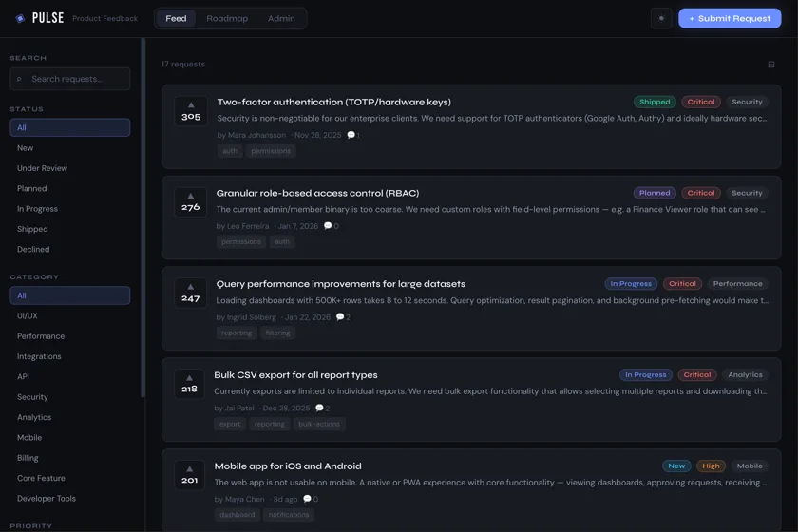Viewport: 798px width, 532px height.
Task: Upvote the Query performance improvements request
Action: pyautogui.click(x=190, y=293)
